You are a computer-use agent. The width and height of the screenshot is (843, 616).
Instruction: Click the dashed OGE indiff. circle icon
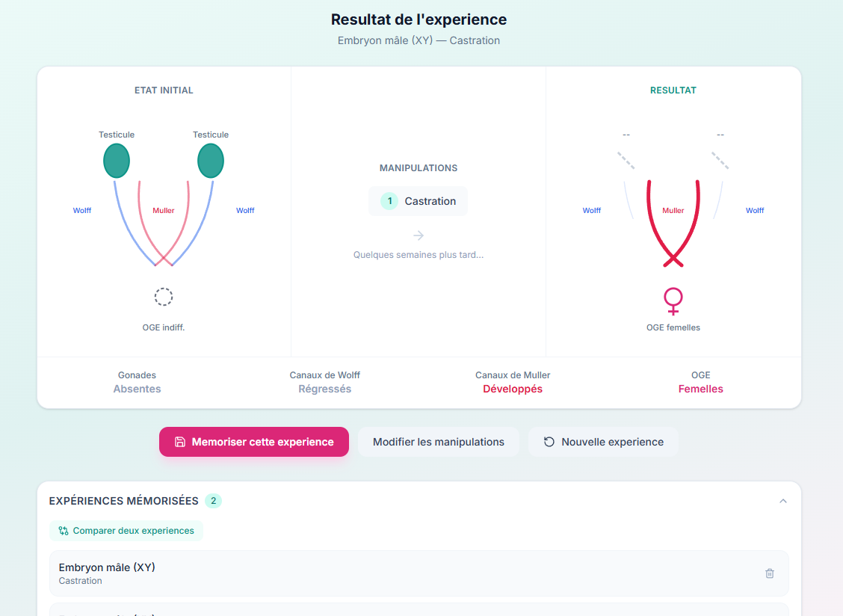164,297
